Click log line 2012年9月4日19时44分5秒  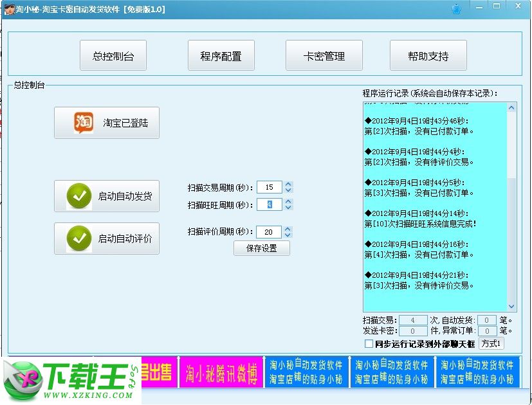415,183
